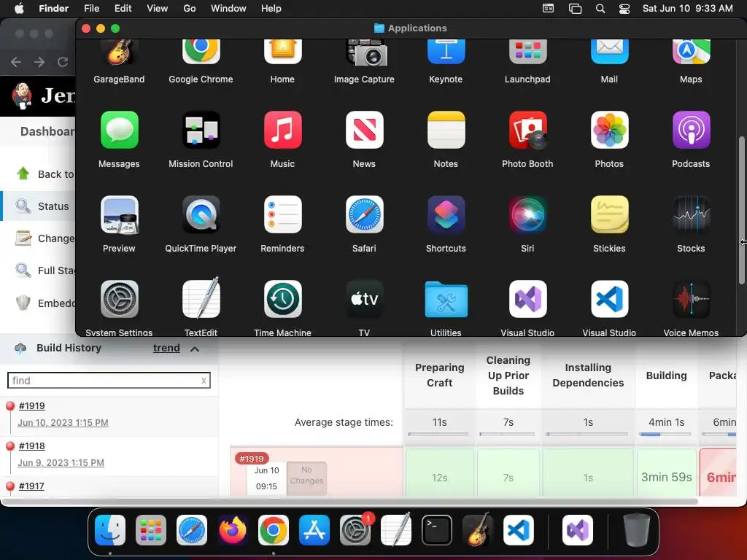Open Control Center in the menu bar
Screen dimensions: 747x560
coord(624,9)
